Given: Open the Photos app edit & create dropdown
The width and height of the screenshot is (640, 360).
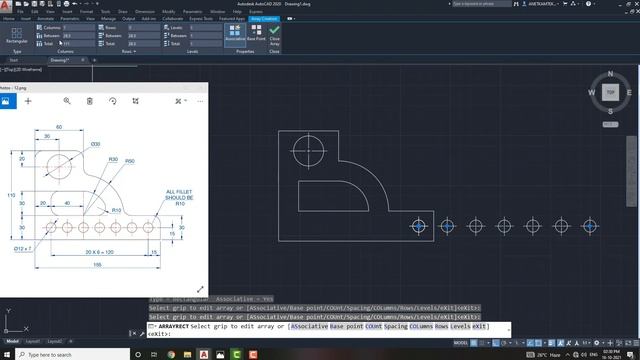Looking at the screenshot, I should [181, 101].
